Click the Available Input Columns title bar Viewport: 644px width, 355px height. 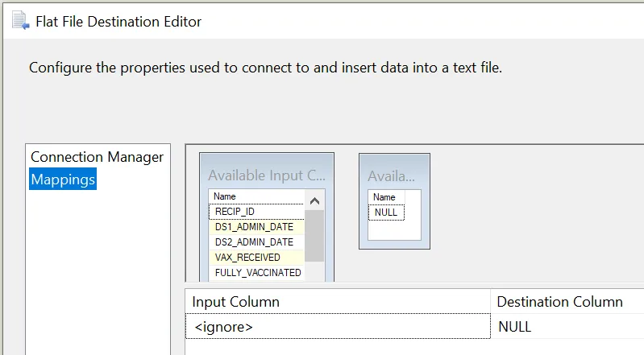[266, 175]
